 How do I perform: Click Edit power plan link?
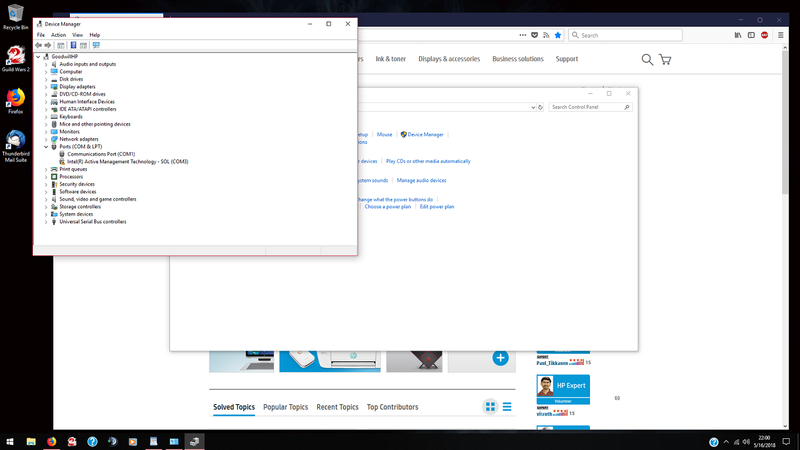tap(437, 207)
